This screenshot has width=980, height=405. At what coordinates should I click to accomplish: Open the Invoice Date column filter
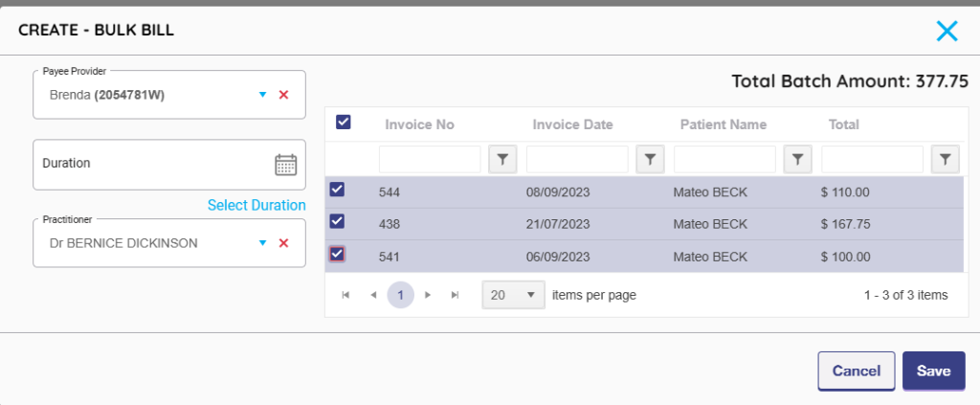pyautogui.click(x=650, y=159)
